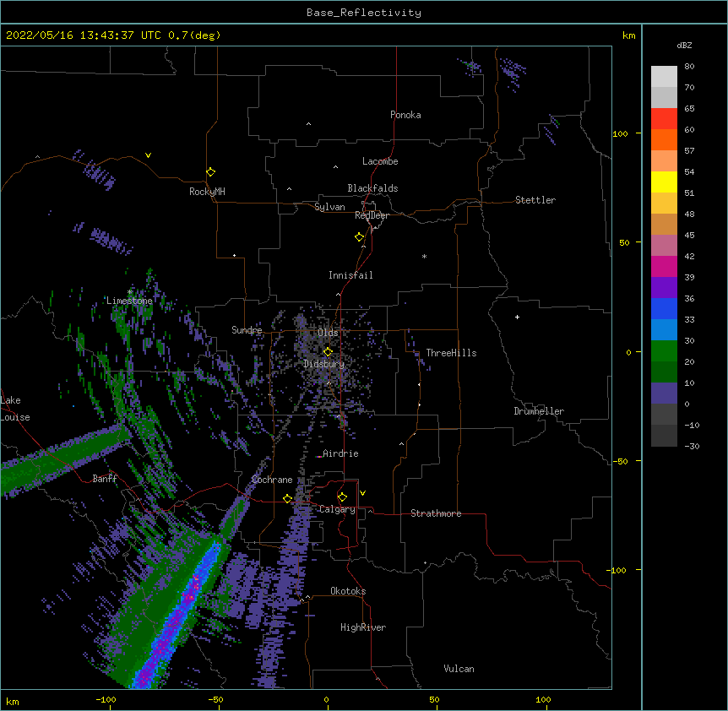Click the RockyMH label
This screenshot has height=711, width=728.
pos(207,192)
